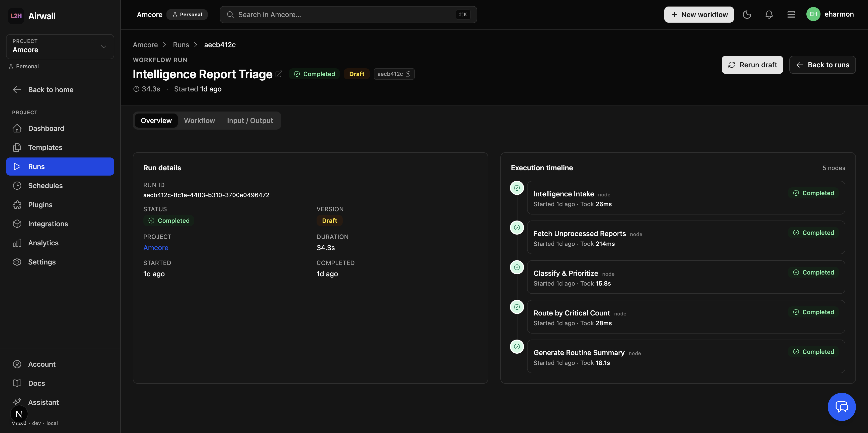Toggle dark mode moon icon
Image resolution: width=868 pixels, height=433 pixels.
coord(747,15)
